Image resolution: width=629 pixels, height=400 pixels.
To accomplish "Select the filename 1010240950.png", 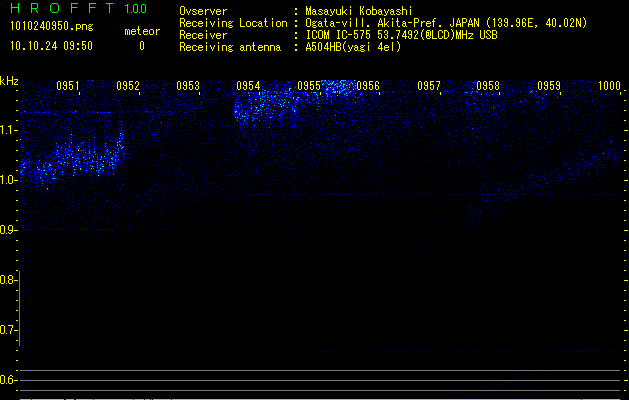I will coord(52,26).
